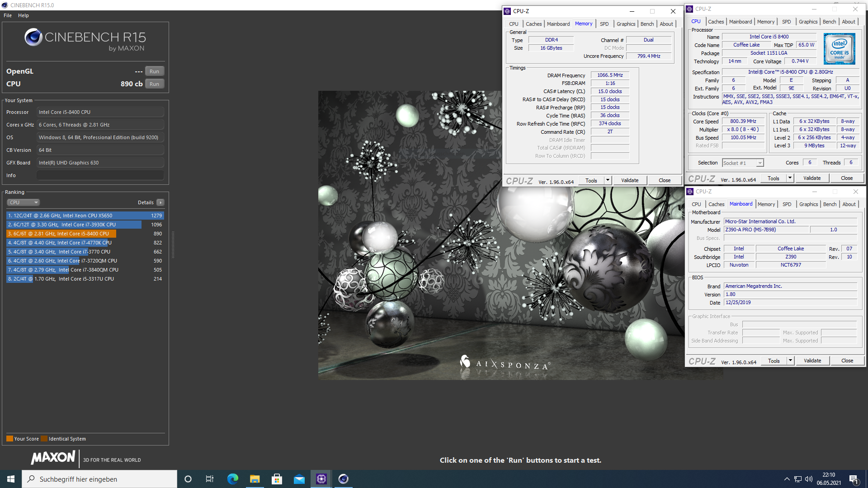
Task: Click Tools button in top-right CPU-Z window
Action: [774, 178]
